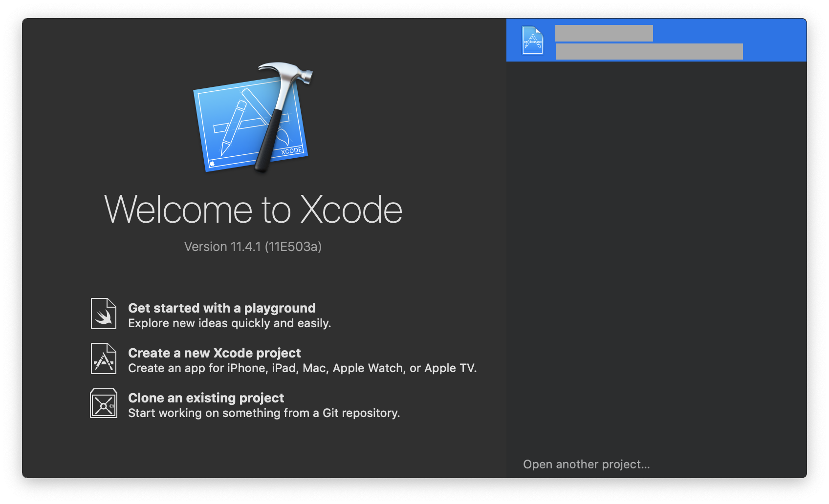Click Open another project link
829x504 pixels.
pos(587,464)
